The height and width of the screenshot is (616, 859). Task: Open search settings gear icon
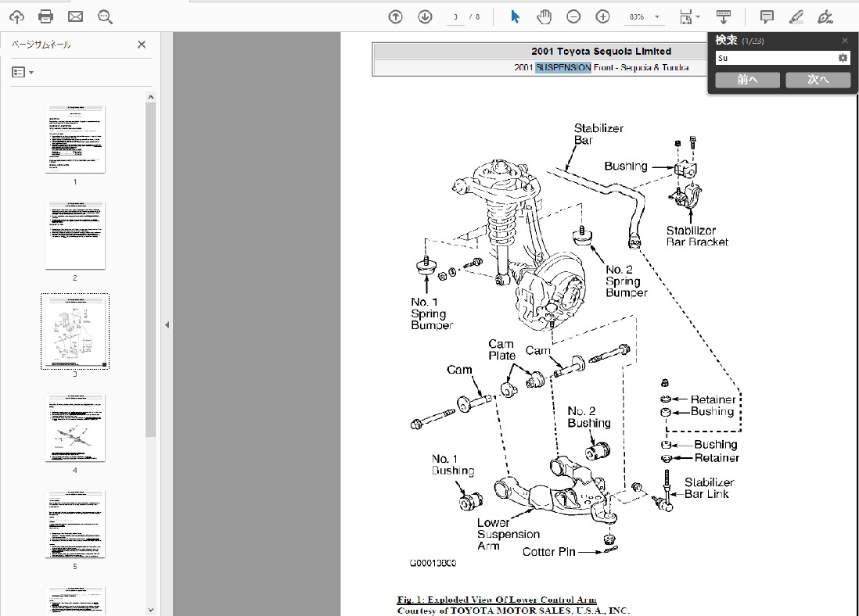[843, 58]
